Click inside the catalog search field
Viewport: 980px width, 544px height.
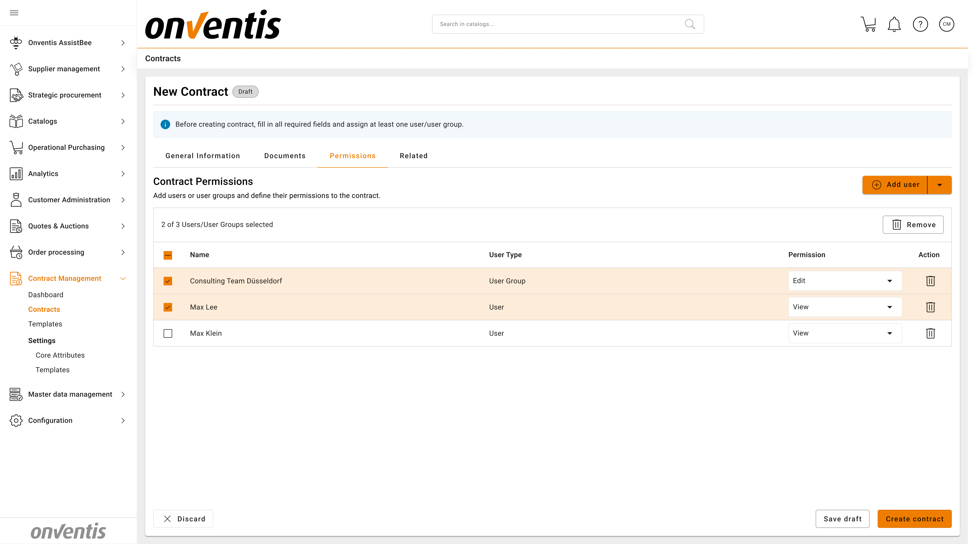pyautogui.click(x=552, y=24)
